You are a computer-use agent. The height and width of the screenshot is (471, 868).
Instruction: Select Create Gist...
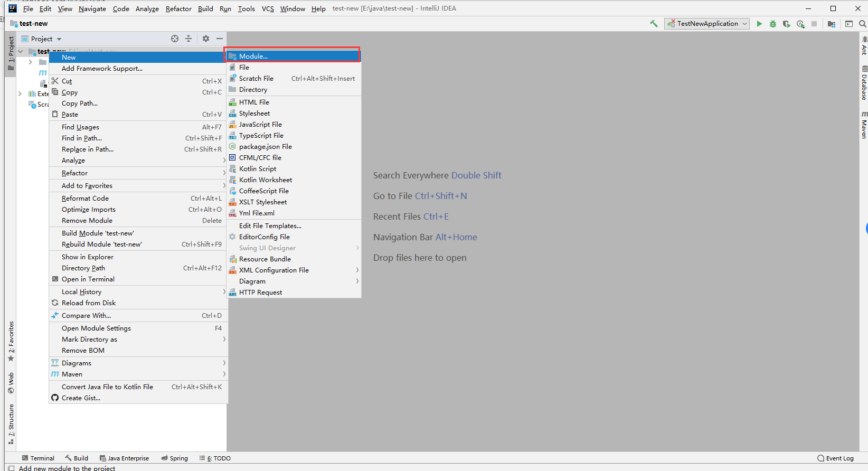tap(138, 398)
